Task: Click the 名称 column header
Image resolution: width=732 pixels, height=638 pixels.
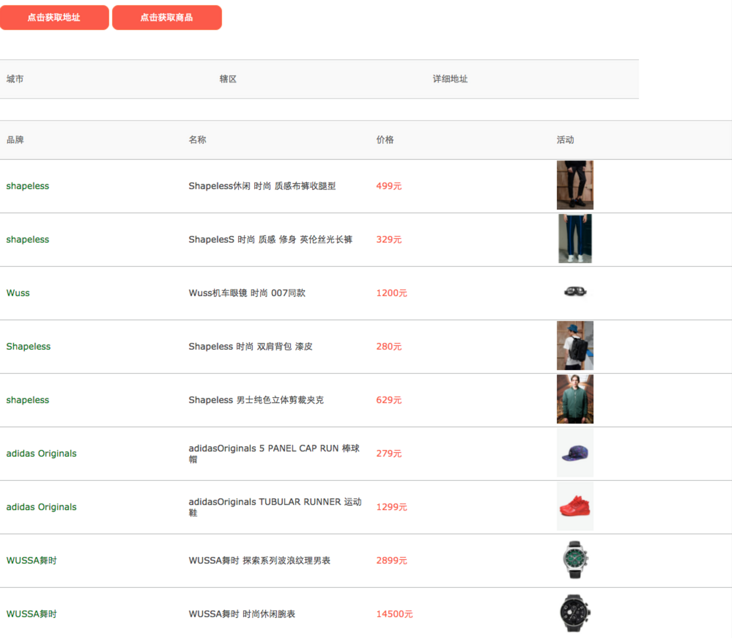Action: tap(197, 140)
